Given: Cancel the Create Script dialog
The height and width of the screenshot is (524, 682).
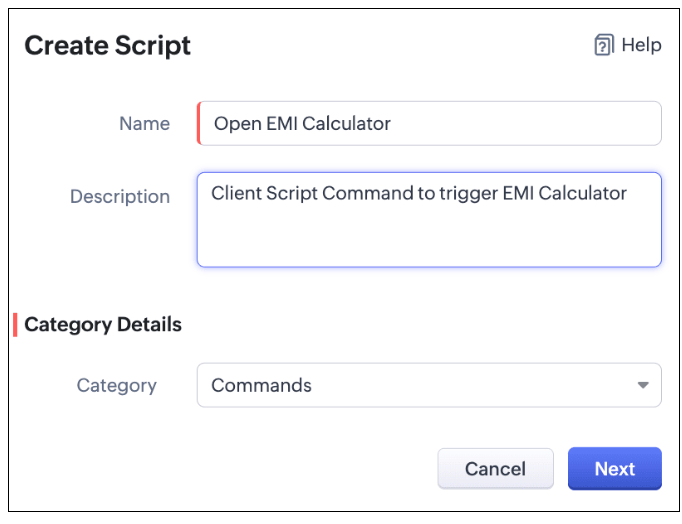Looking at the screenshot, I should [495, 469].
